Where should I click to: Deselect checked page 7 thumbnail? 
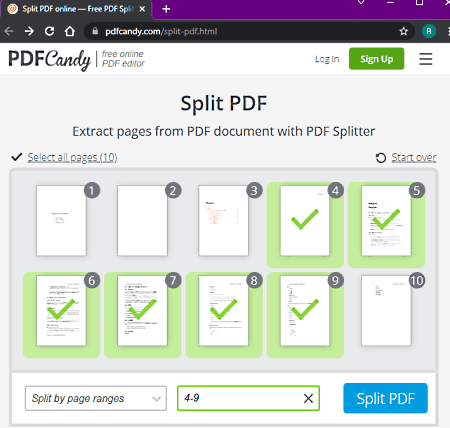[142, 311]
